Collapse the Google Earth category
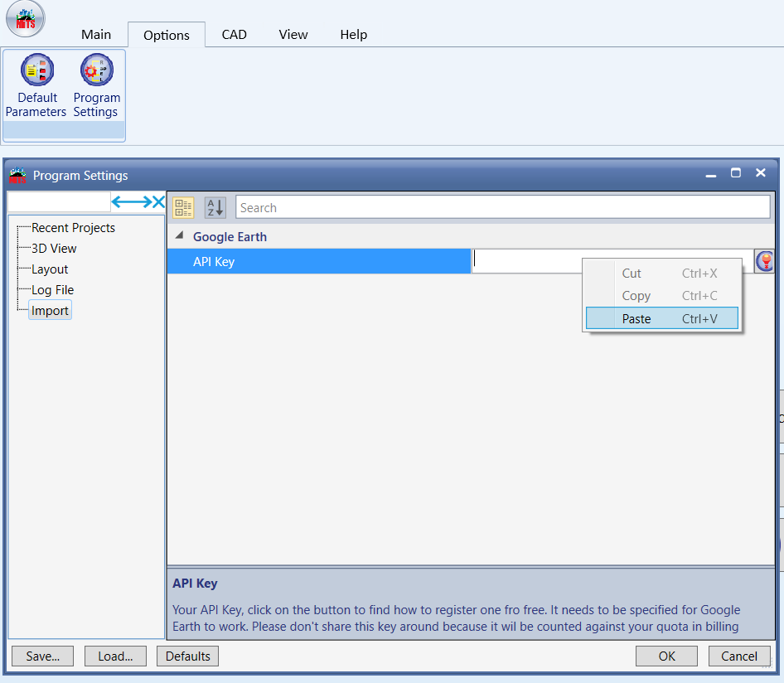 pos(178,236)
